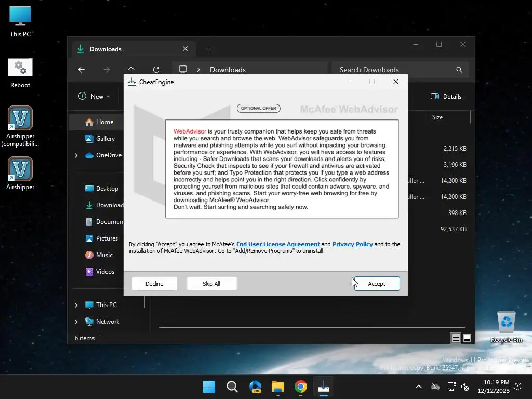Switch to large thumbnails view layout
Image resolution: width=532 pixels, height=399 pixels.
pos(467,338)
